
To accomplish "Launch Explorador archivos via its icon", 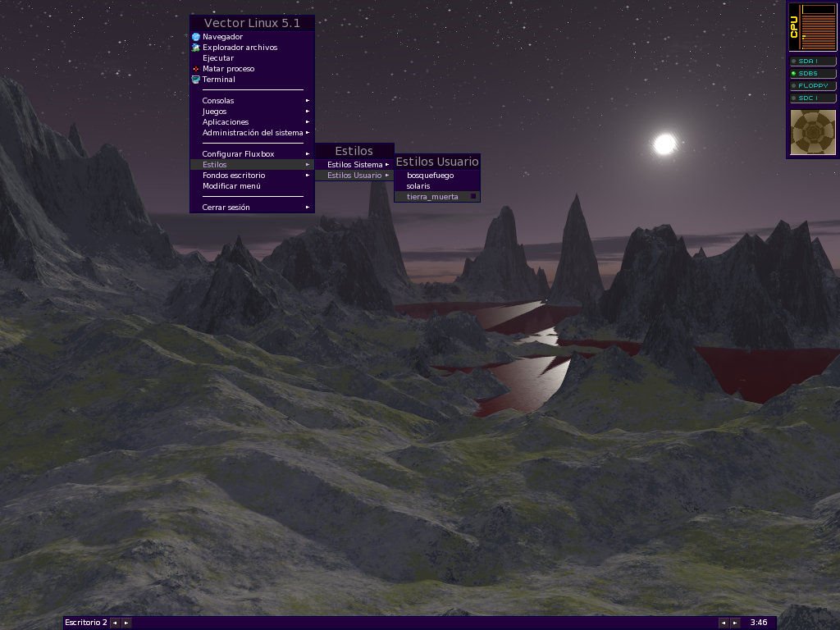I will pos(196,48).
